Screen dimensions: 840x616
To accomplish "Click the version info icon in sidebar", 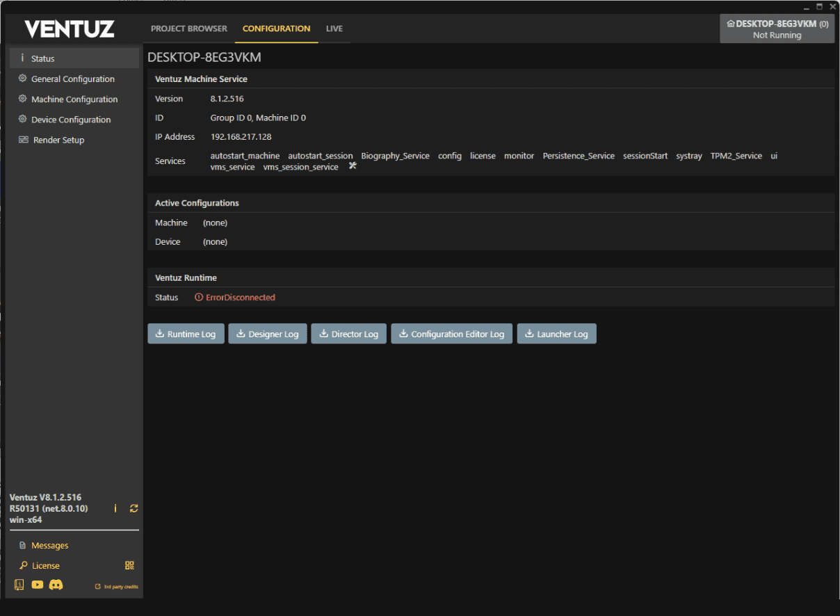I will (115, 508).
